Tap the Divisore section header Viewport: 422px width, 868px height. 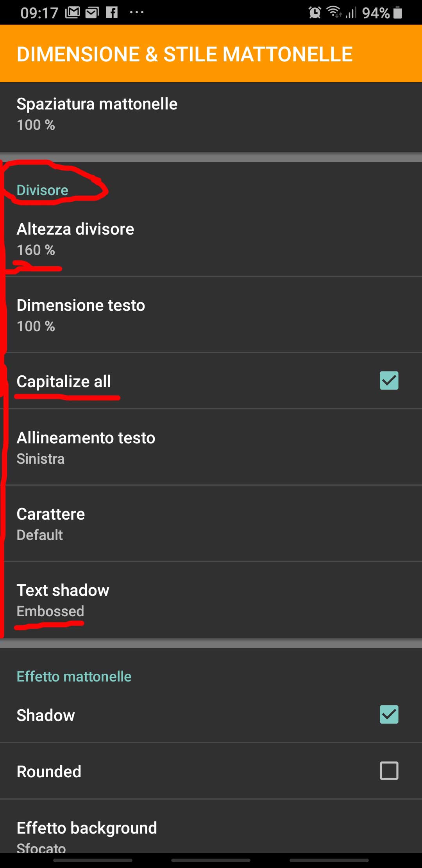[42, 190]
